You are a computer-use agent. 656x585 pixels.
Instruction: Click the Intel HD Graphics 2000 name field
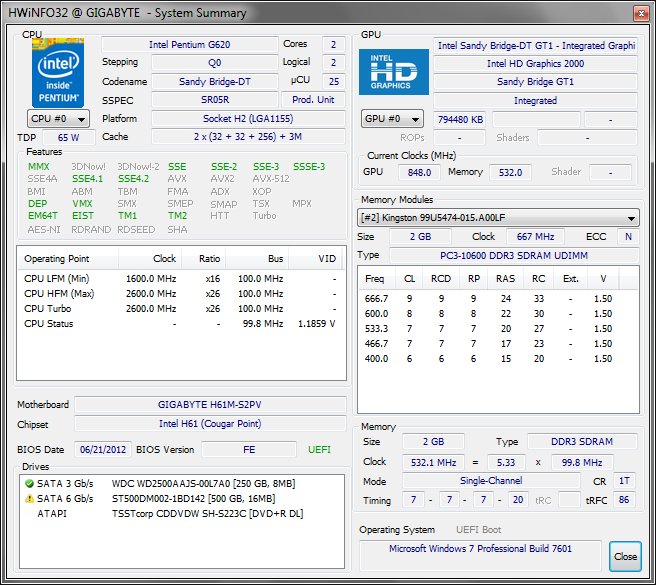tap(535, 64)
